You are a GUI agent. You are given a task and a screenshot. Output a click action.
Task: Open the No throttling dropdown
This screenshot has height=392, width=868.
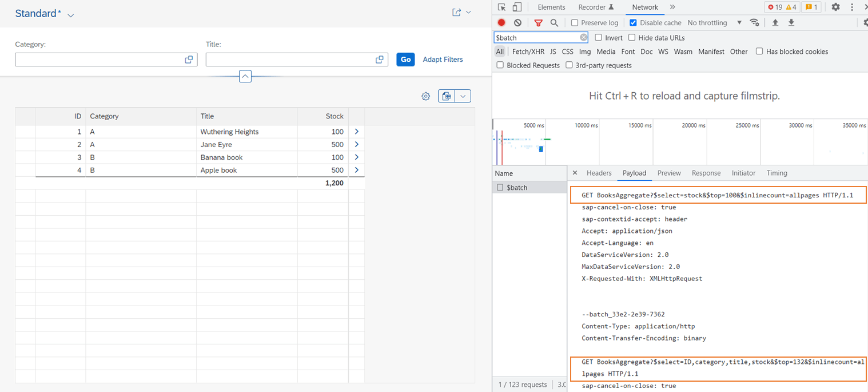click(x=709, y=22)
